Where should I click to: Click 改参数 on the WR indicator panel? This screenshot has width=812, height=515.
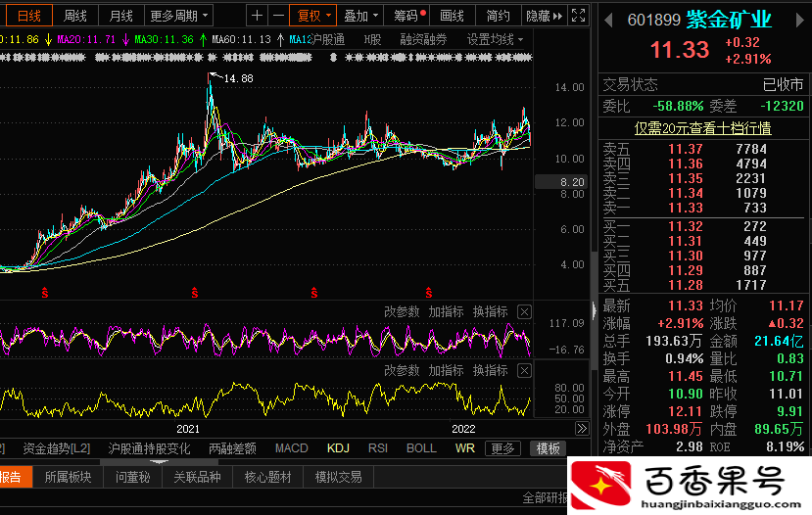coord(402,370)
